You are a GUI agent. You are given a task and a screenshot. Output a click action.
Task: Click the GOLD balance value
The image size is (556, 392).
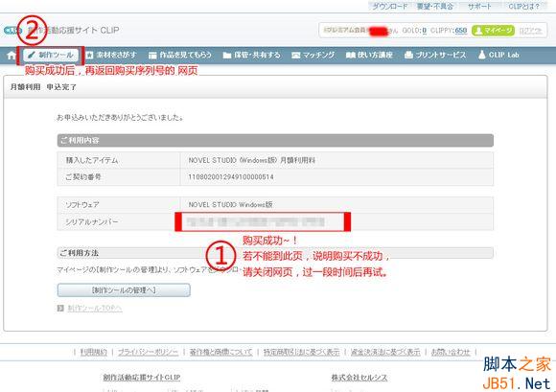[424, 31]
